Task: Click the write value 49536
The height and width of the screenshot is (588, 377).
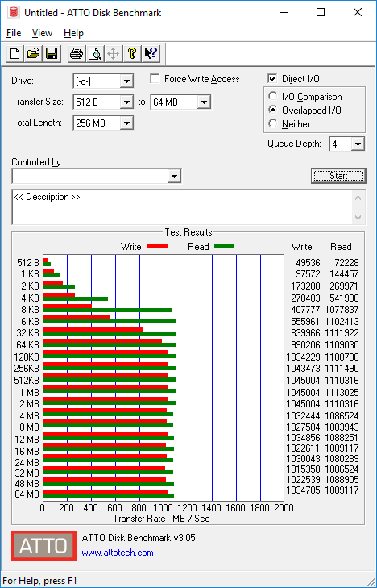Action: (306, 263)
